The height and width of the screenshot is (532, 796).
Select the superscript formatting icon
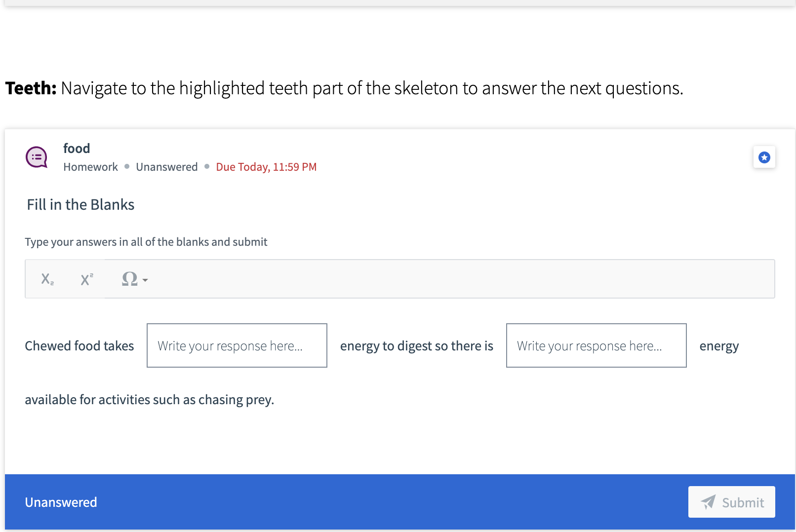pyautogui.click(x=86, y=279)
